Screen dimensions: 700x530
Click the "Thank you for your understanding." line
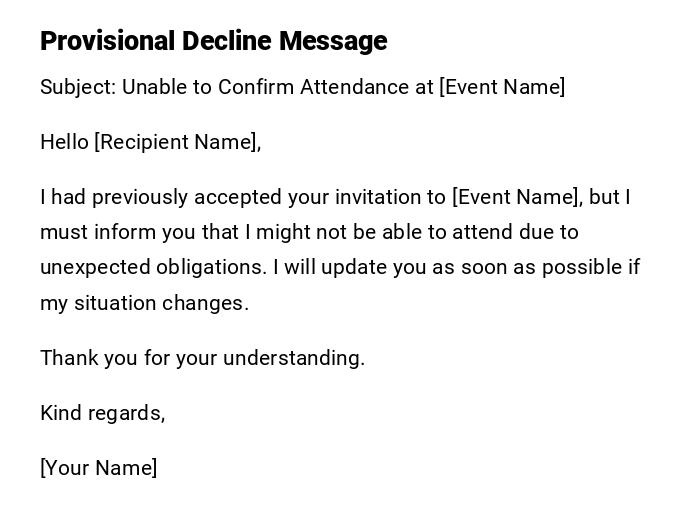point(202,358)
